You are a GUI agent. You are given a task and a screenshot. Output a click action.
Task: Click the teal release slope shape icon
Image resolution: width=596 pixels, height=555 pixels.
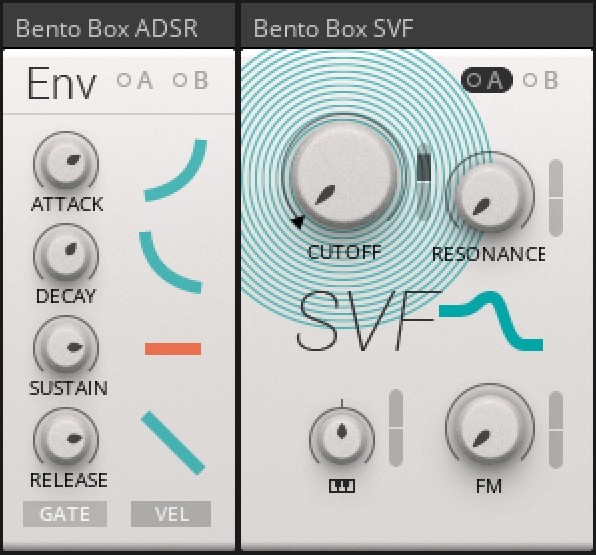pos(173,443)
